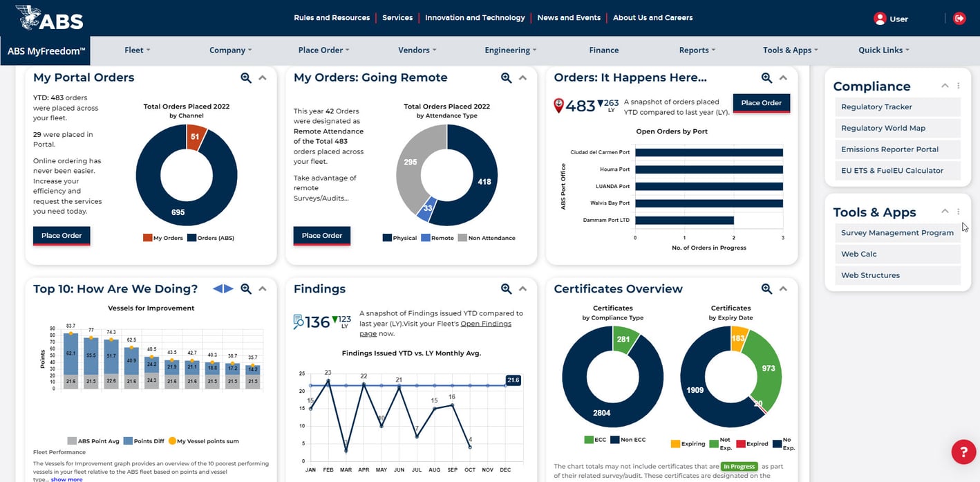Click the Findings magnifier document icon
This screenshot has width=980, height=482.
pyautogui.click(x=299, y=322)
